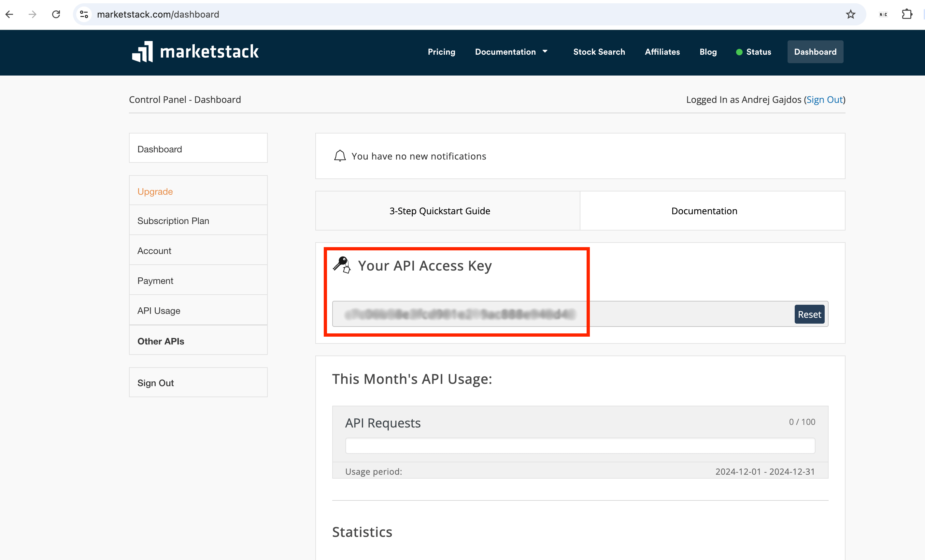
Task: Click the Upgrade sidebar link
Action: tap(155, 191)
